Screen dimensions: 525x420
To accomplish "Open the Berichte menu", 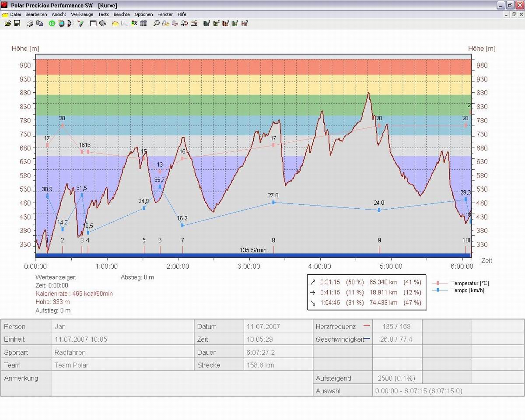I will click(122, 14).
